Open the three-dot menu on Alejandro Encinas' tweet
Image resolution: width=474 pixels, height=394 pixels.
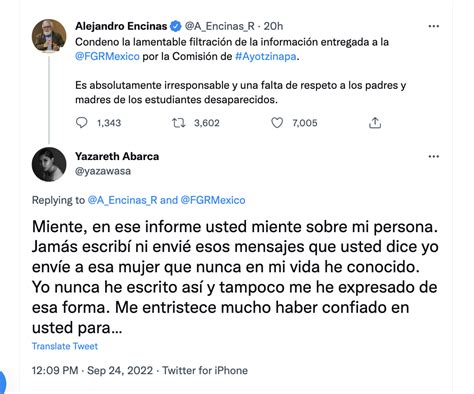[433, 26]
